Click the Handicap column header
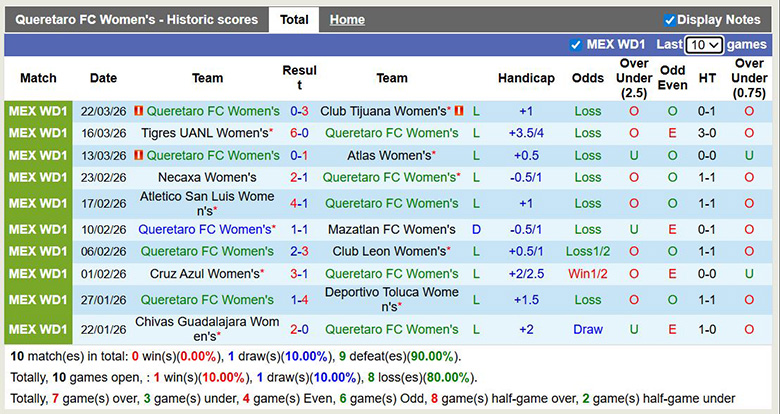The image size is (780, 414). click(x=525, y=78)
